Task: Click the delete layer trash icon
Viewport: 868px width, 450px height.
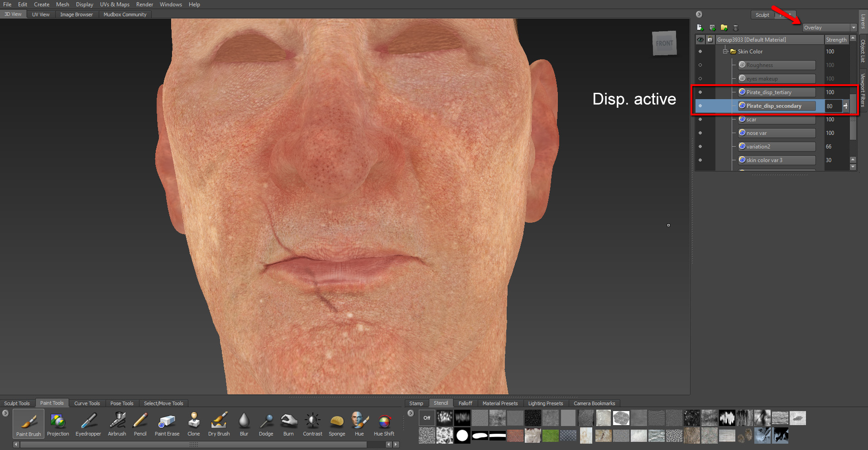Action: (x=735, y=28)
